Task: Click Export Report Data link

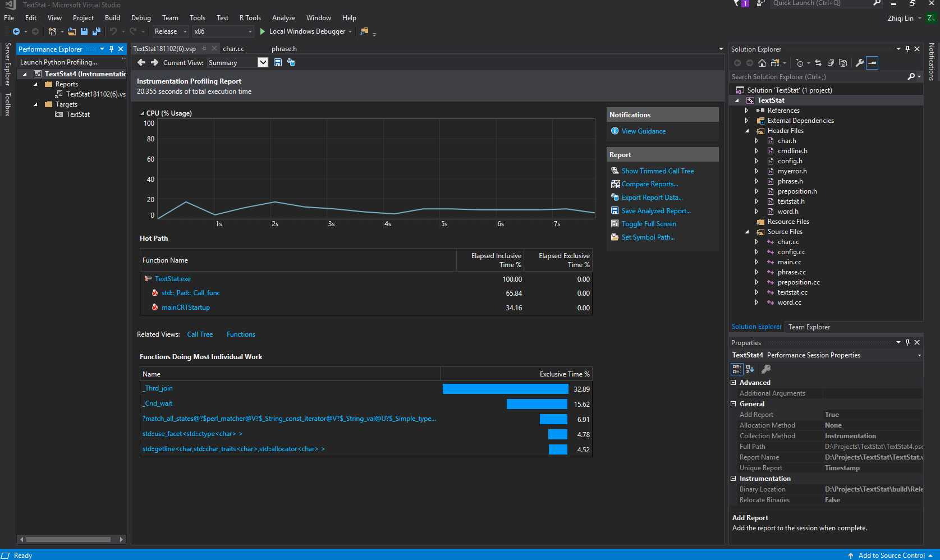Action: point(652,198)
